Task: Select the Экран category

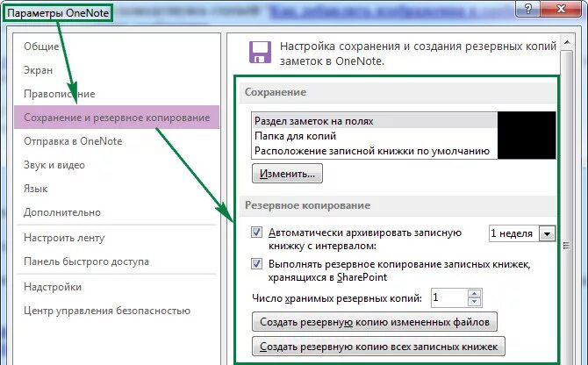Action: [x=39, y=70]
